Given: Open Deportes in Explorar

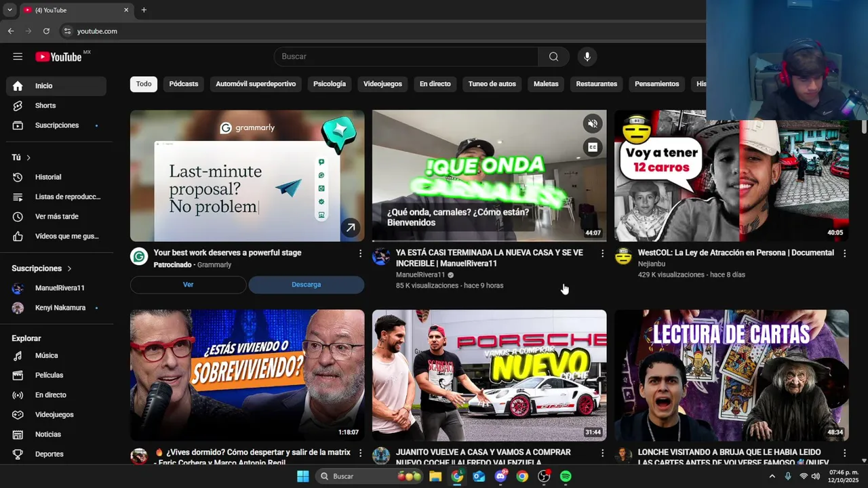Looking at the screenshot, I should pos(56,453).
